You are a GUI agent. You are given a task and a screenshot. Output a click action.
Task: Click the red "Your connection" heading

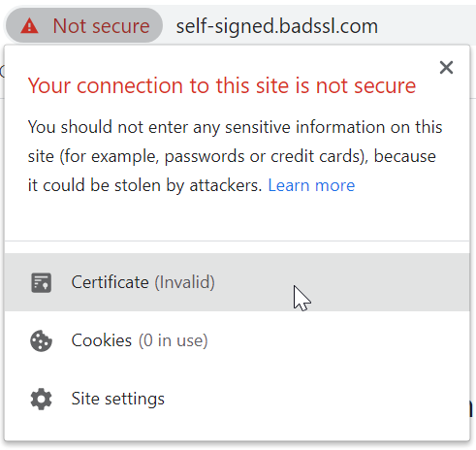pos(222,85)
